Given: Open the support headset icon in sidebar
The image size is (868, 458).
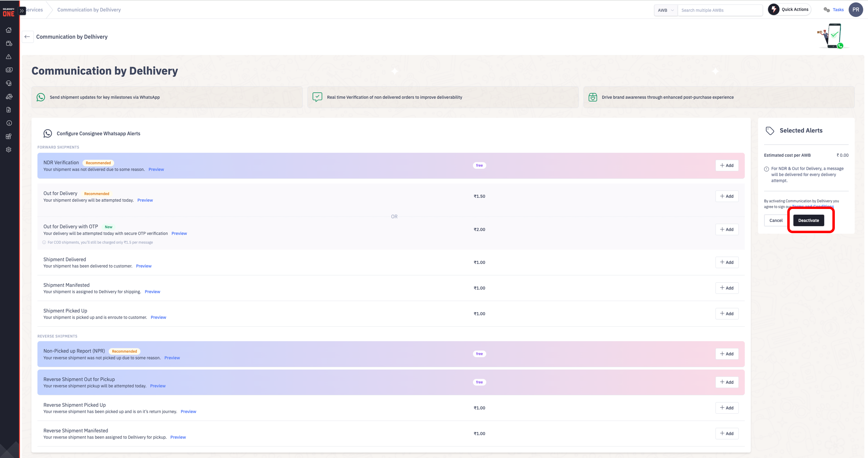Looking at the screenshot, I should point(9,83).
